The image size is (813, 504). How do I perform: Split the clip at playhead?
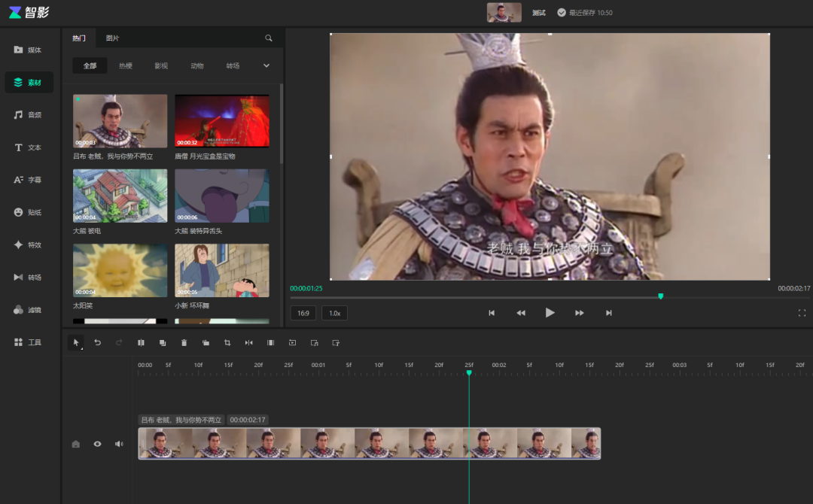[x=141, y=342]
